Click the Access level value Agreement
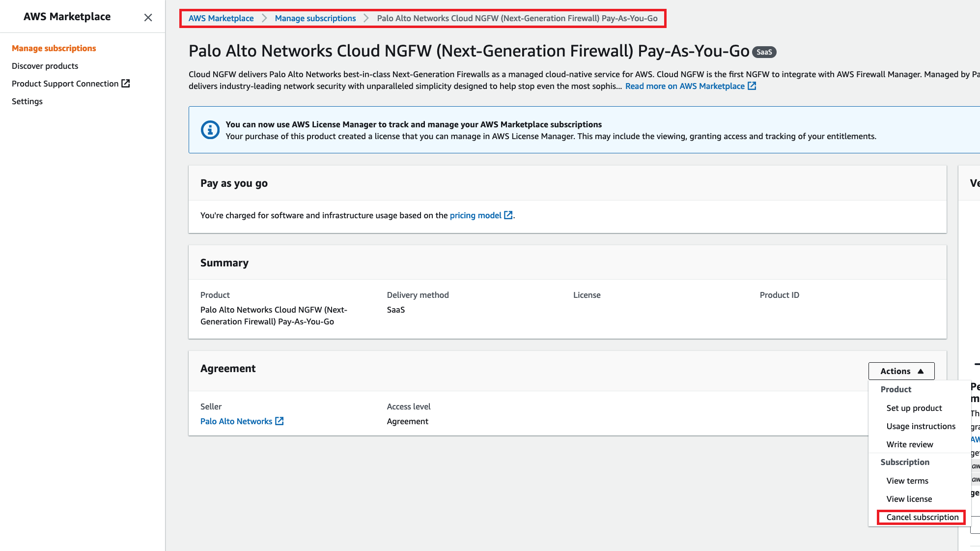The width and height of the screenshot is (980, 551). (408, 421)
